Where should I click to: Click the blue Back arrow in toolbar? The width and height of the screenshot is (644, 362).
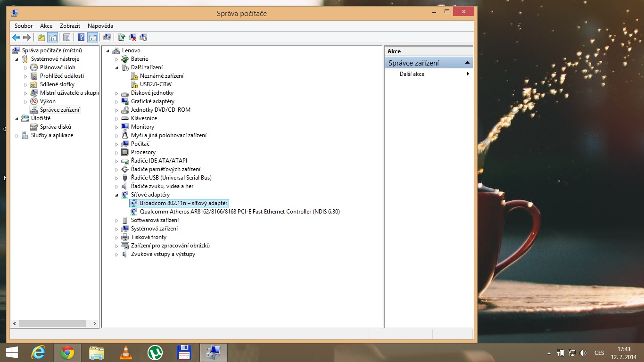(x=16, y=38)
